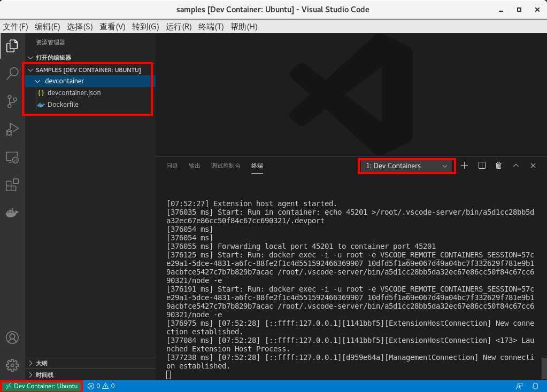The height and width of the screenshot is (392, 547).
Task: Create a new terminal with plus icon
Action: pyautogui.click(x=464, y=166)
